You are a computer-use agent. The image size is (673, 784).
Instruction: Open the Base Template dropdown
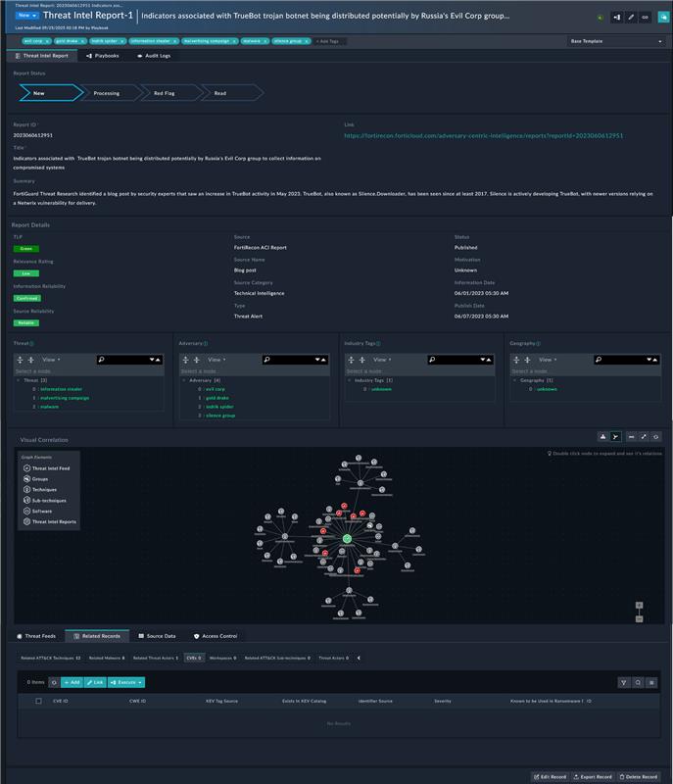tap(616, 41)
